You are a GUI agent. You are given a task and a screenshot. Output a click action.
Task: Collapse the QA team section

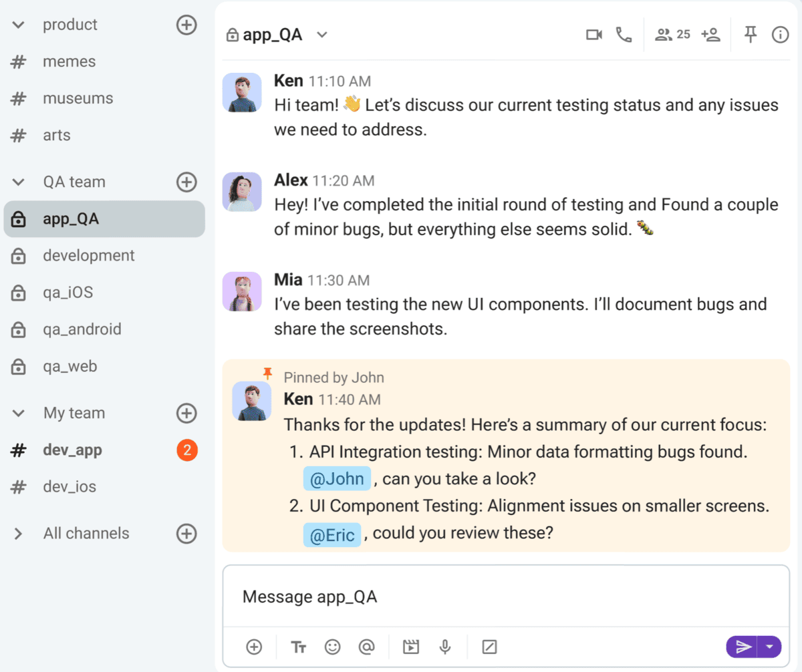tap(18, 182)
